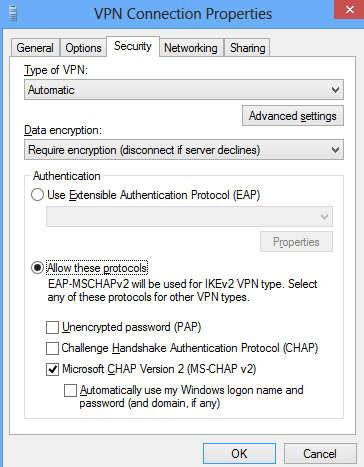Uncheck Microsoft CHAP Version 2 checkbox

tap(52, 369)
